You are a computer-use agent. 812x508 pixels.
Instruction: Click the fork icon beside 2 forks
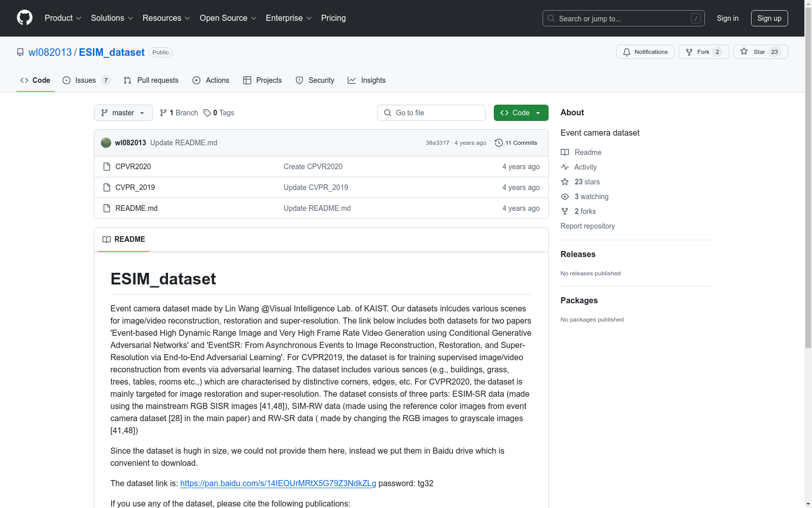click(x=565, y=211)
